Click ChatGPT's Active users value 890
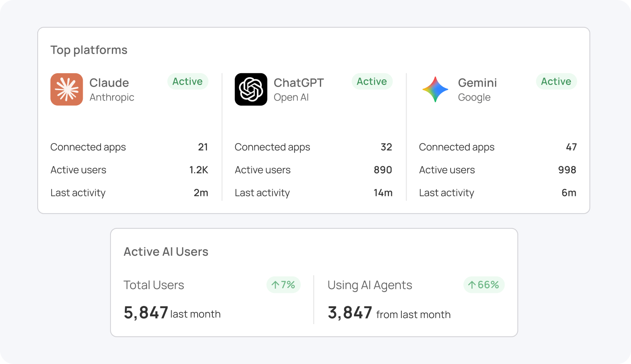This screenshot has height=364, width=631. (383, 170)
